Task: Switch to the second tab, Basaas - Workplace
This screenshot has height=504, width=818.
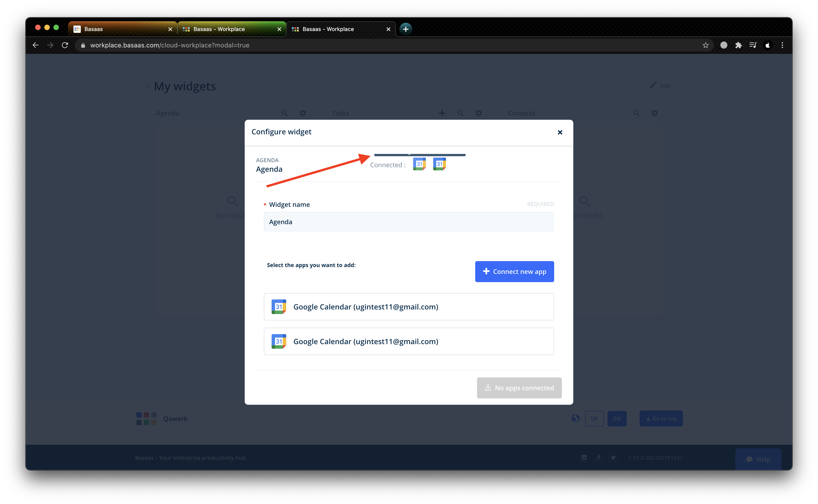Action: point(231,29)
